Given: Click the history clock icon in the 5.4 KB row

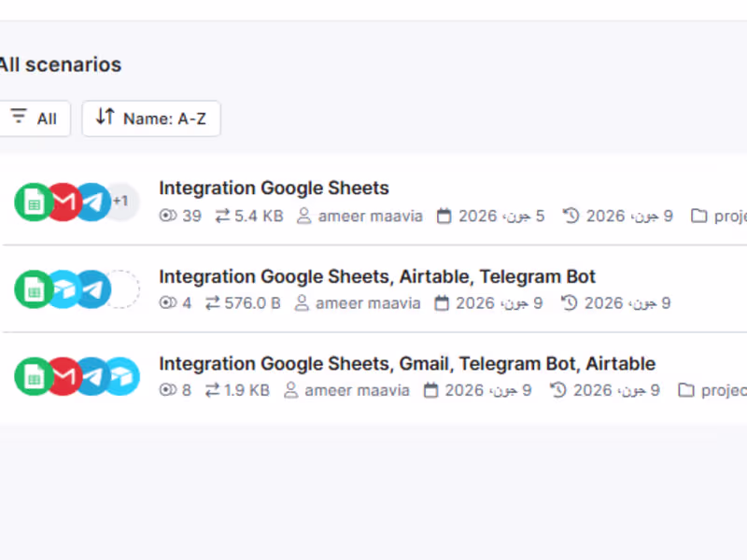Looking at the screenshot, I should (x=571, y=216).
